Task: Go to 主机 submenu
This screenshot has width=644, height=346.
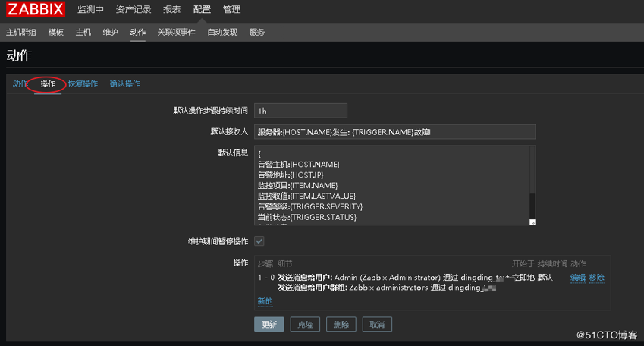Action: (83, 32)
